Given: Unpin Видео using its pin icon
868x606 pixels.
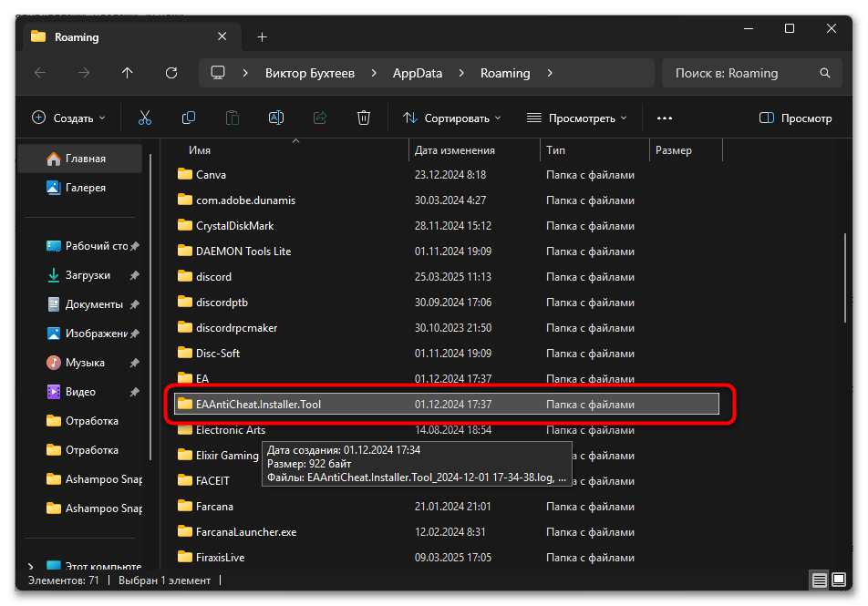Looking at the screenshot, I should click(135, 392).
